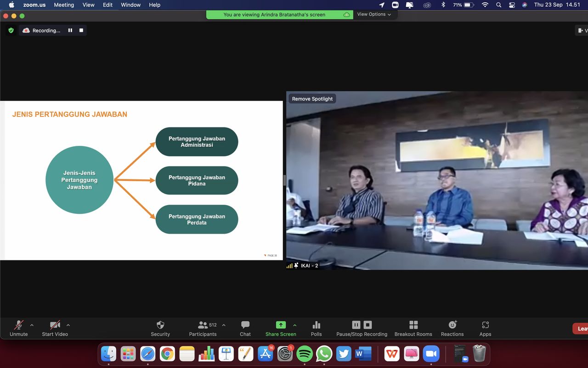
Task: Click the Zoom camera icon in the menu bar
Action: 395,5
